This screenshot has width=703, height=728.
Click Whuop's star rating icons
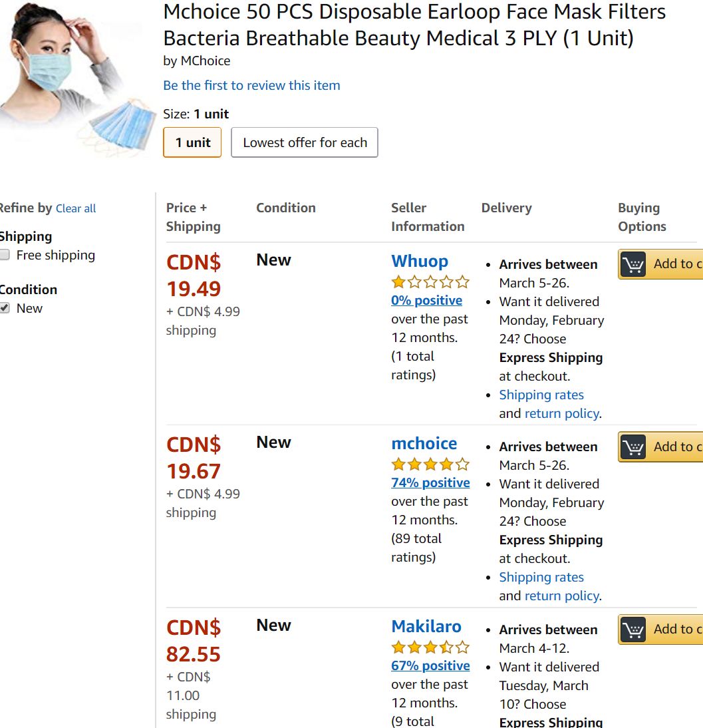pyautogui.click(x=430, y=281)
